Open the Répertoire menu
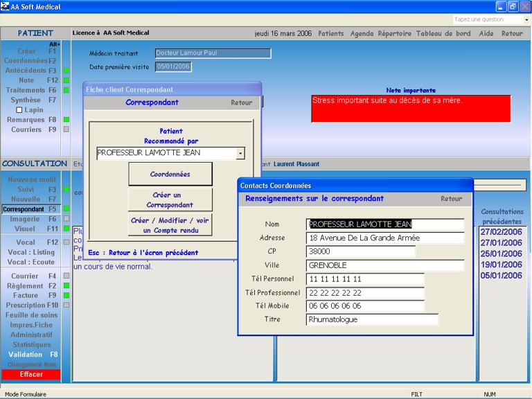The width and height of the screenshot is (532, 399). [395, 33]
